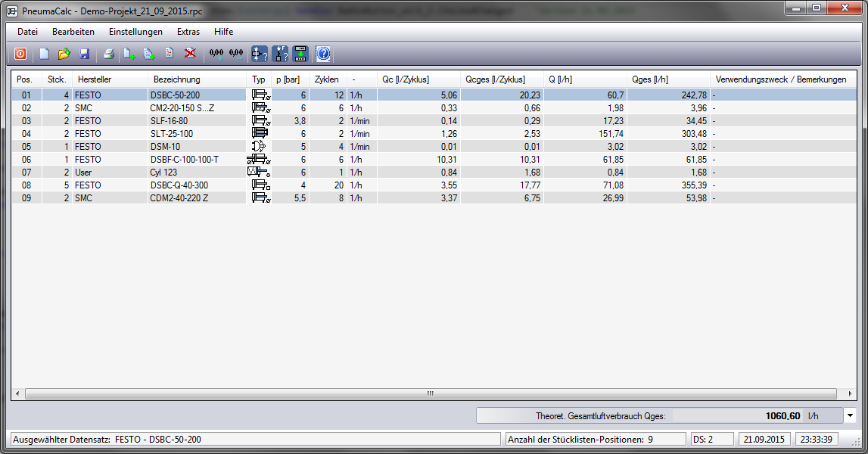Click the Zyklen column header

click(328, 79)
